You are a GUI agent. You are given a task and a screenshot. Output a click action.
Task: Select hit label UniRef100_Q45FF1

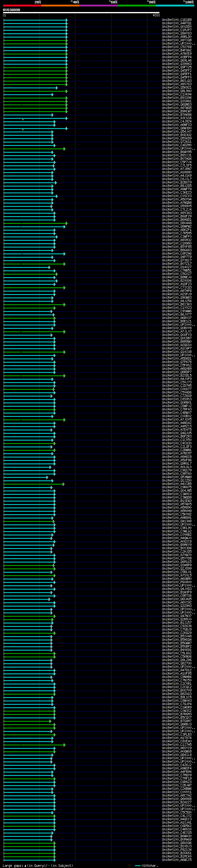click(x=177, y=74)
